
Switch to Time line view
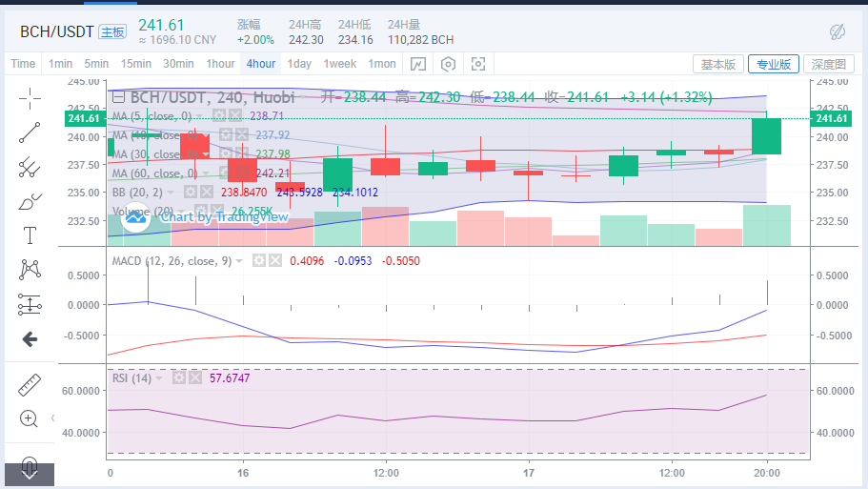coord(23,64)
